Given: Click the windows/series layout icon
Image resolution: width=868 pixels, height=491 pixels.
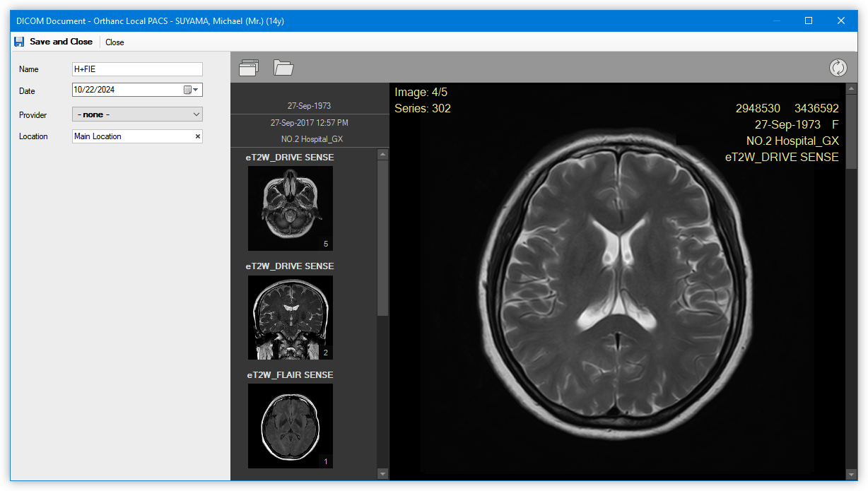Looking at the screenshot, I should click(x=248, y=67).
